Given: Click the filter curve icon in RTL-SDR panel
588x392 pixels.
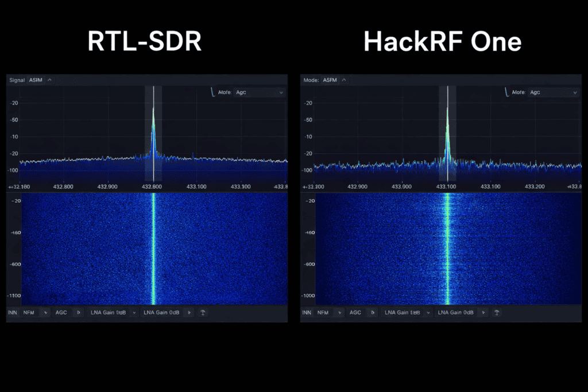Looking at the screenshot, I should pyautogui.click(x=213, y=92).
